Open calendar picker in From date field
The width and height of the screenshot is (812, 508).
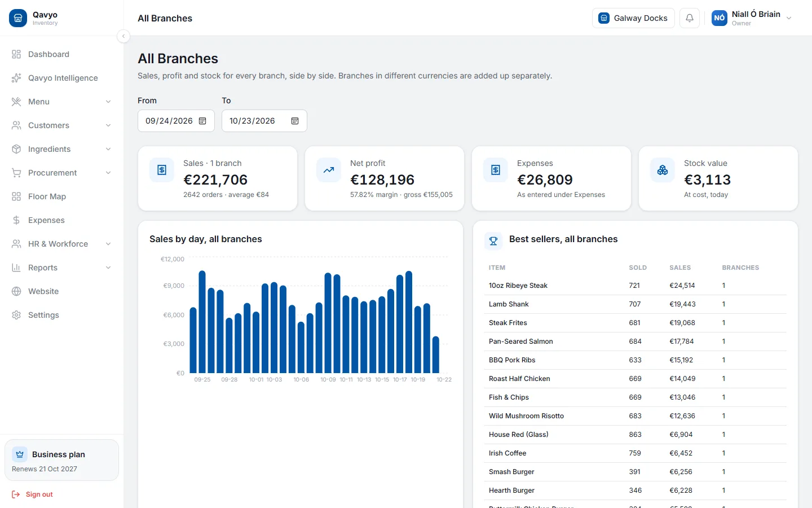click(202, 121)
